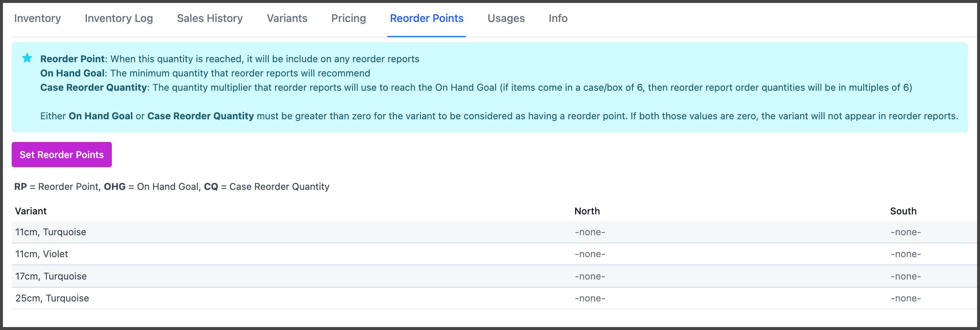Switch to the Inventory Log tab
The height and width of the screenshot is (330, 980).
coord(119,18)
